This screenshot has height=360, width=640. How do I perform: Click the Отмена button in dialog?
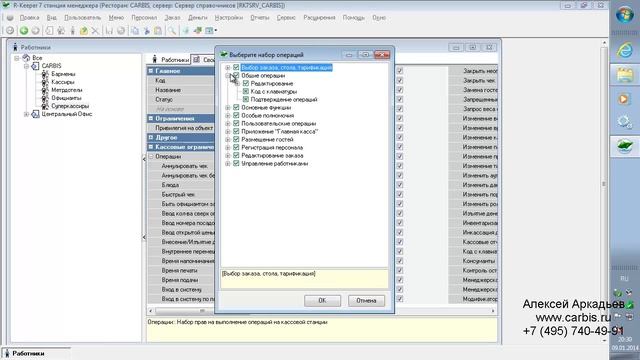point(366,300)
